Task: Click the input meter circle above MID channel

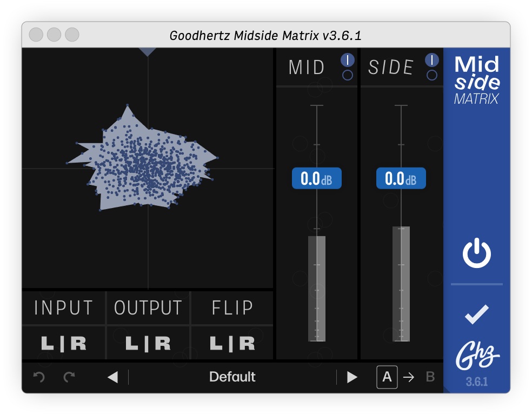Action: 347,59
